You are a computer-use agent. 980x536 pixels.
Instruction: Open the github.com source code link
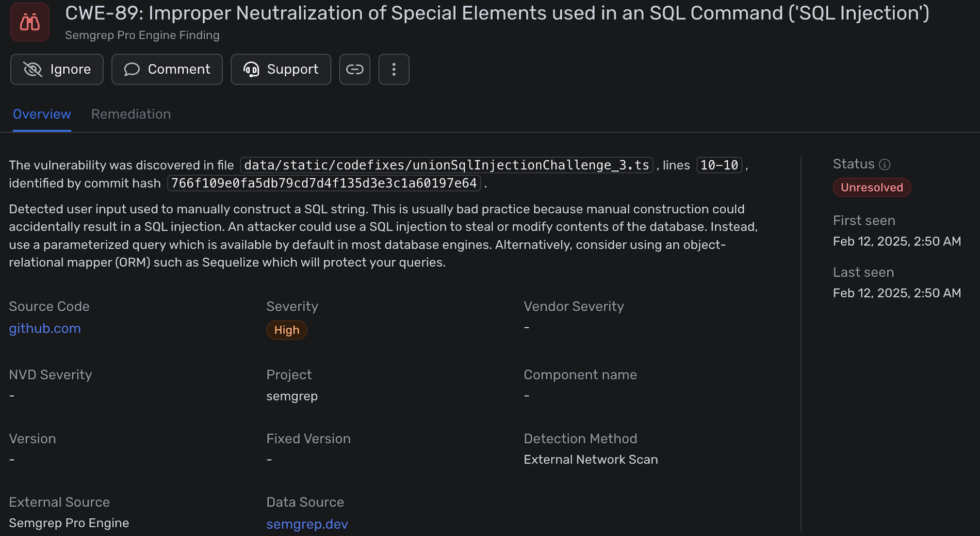click(x=45, y=328)
